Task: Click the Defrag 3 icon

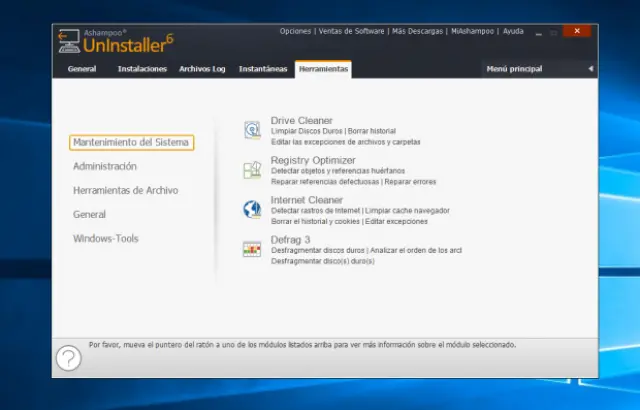Action: point(252,249)
